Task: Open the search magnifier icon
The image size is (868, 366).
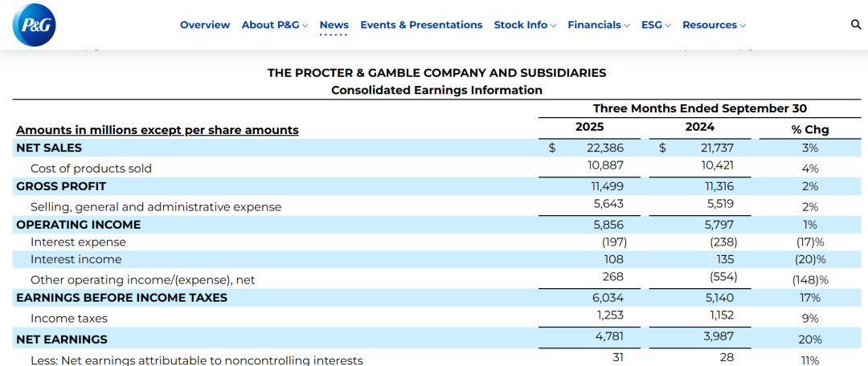Action: click(856, 25)
